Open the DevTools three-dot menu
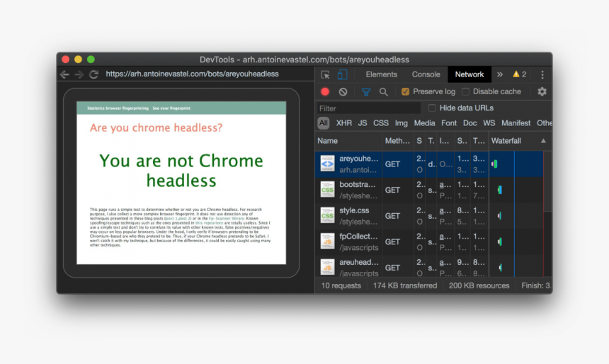The image size is (609, 364). click(x=542, y=74)
